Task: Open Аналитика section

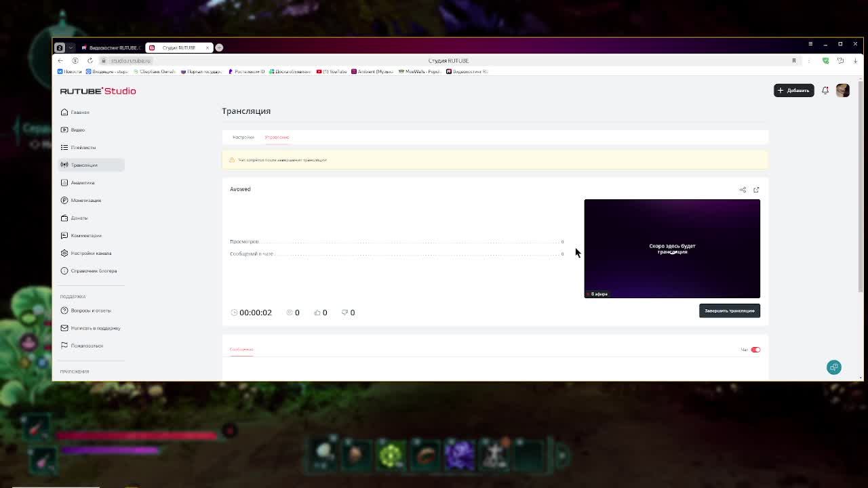Action: tap(77, 182)
